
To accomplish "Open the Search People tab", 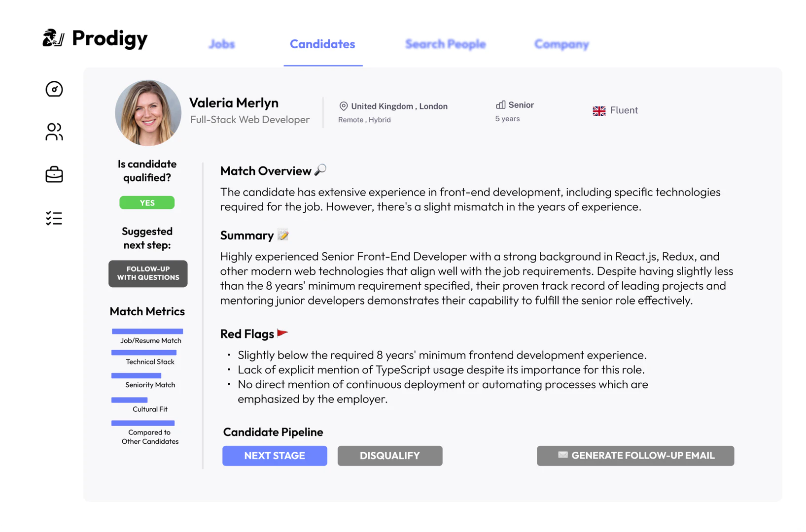I will (x=445, y=44).
